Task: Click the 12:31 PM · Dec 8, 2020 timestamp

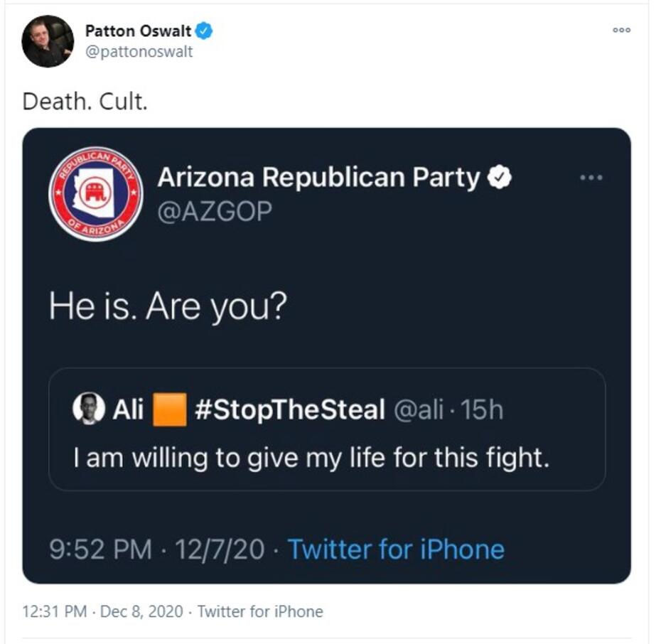Action: pos(102,611)
